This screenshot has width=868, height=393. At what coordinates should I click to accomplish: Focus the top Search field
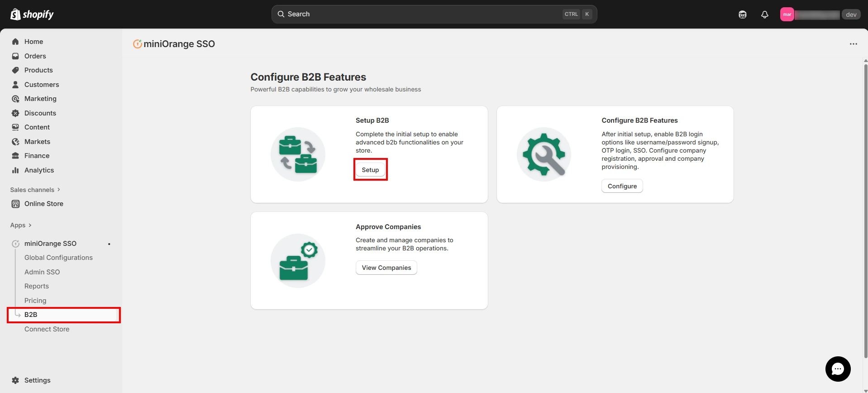pyautogui.click(x=421, y=14)
